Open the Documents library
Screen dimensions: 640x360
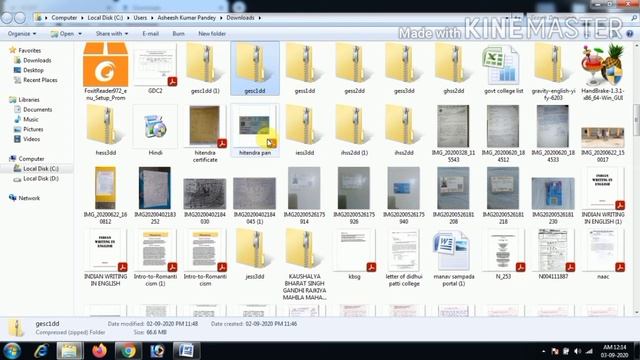37,109
